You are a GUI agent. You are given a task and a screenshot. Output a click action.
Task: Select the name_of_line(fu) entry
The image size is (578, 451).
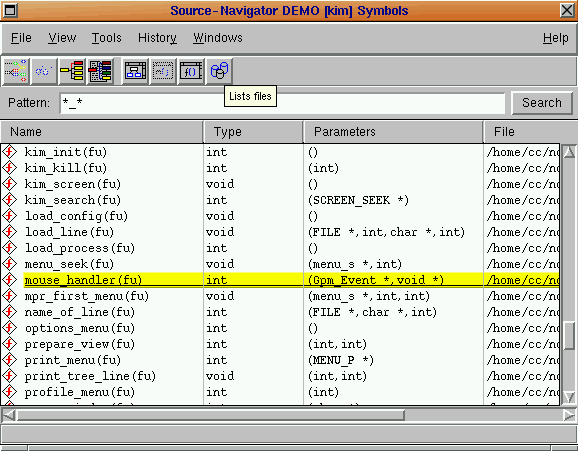(80, 312)
